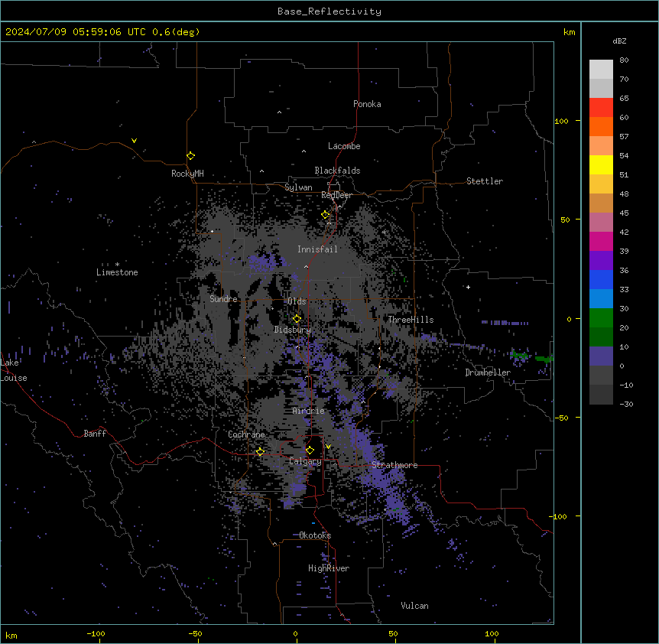
Task: Pick the light gray 70-80 dBZ legend swatch
Action: point(601,70)
